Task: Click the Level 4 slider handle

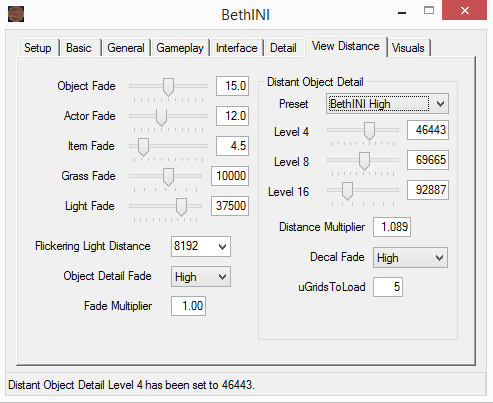Action: tap(369, 131)
